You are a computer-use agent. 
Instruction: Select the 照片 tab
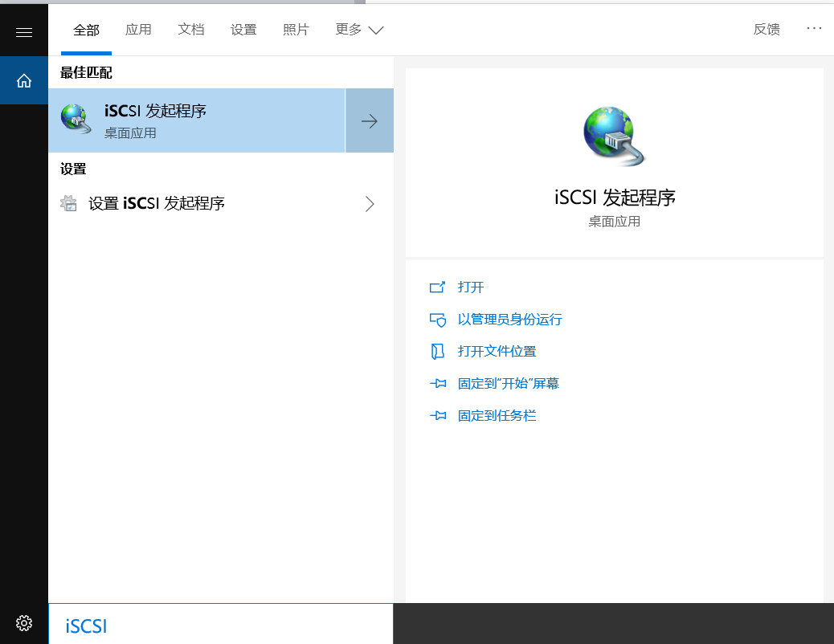click(x=296, y=30)
